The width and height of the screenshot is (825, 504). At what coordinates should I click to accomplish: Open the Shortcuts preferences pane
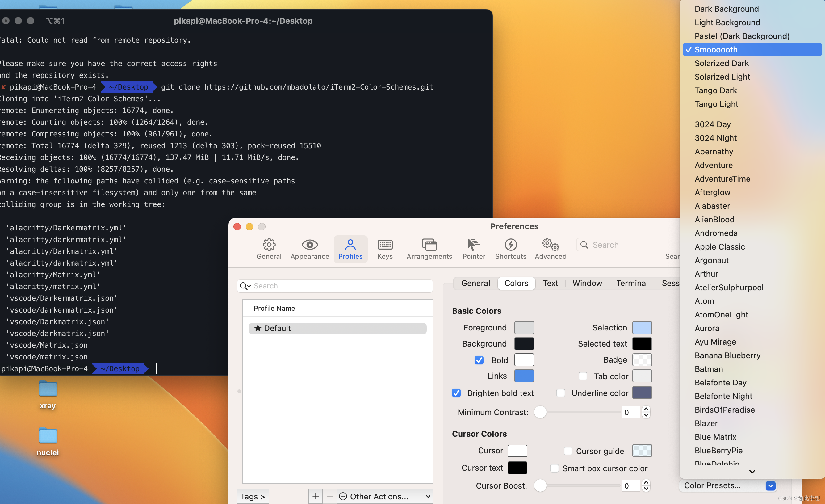[510, 249]
